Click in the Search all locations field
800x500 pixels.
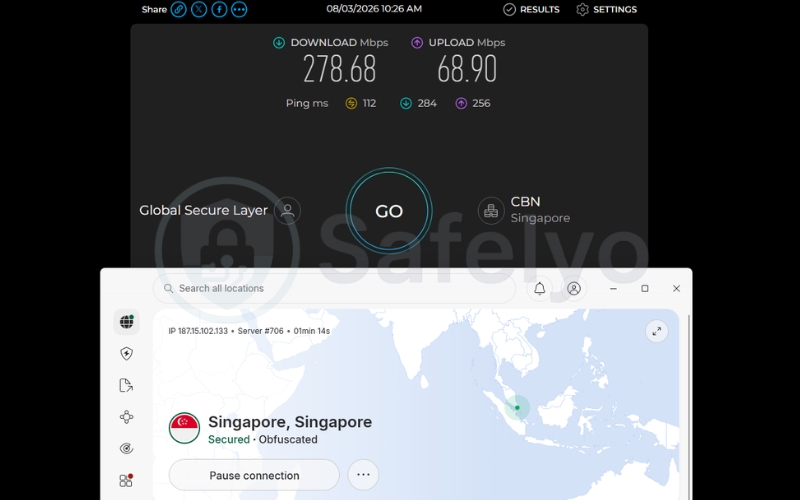(x=334, y=288)
